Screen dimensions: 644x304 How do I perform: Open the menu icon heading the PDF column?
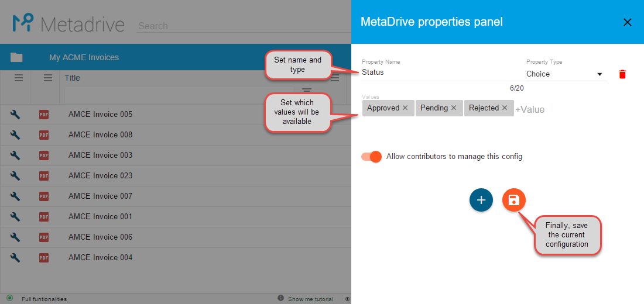(48, 78)
